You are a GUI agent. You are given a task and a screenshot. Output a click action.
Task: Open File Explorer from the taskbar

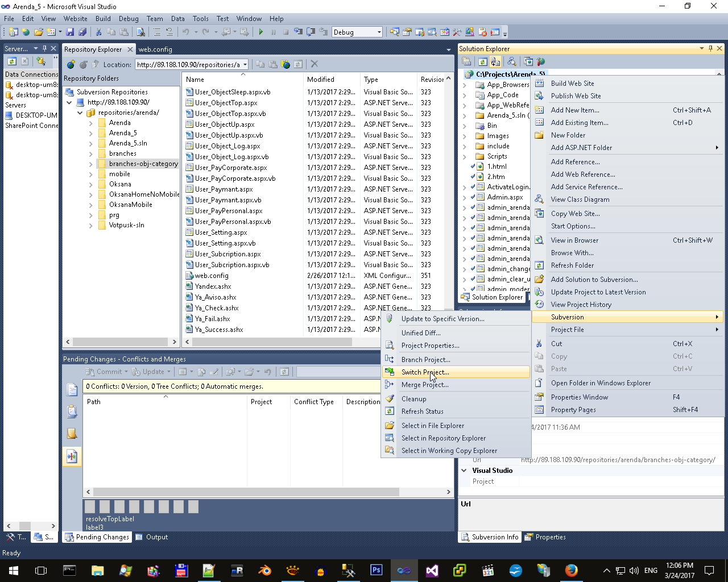(97, 570)
